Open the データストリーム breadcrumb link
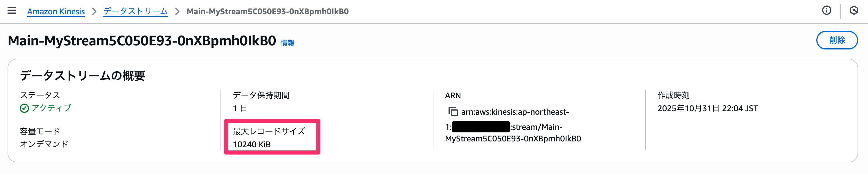The image size is (868, 174). (x=135, y=11)
